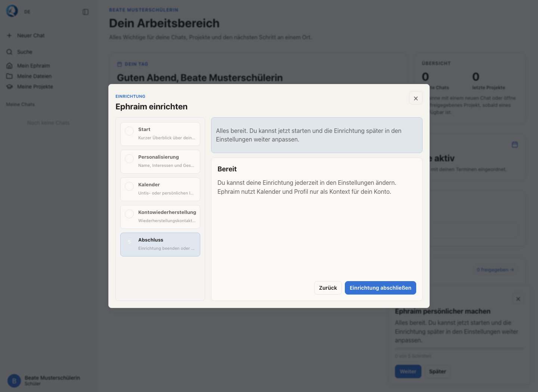Click the Personalisierung step circle indicator
This screenshot has height=392, width=538.
point(129,159)
